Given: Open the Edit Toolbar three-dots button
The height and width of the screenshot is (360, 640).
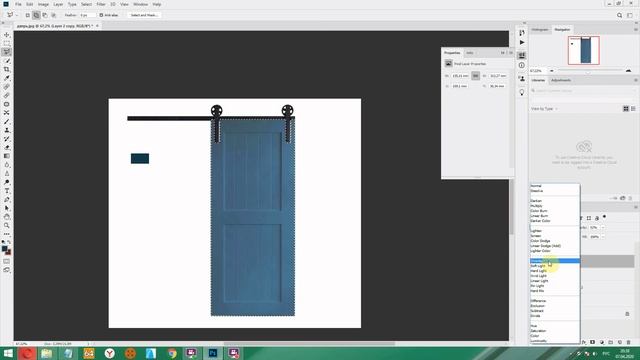Looking at the screenshot, I should [x=7, y=234].
